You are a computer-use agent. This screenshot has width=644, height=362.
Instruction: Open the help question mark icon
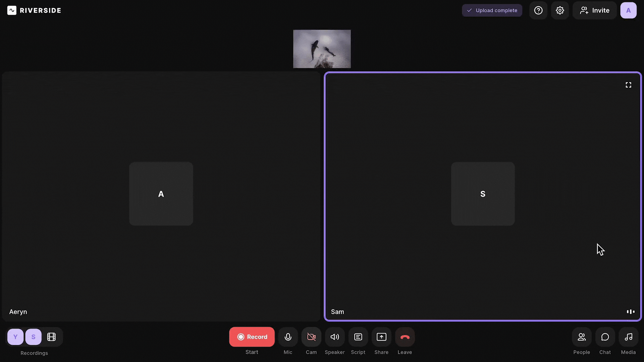[x=538, y=10]
